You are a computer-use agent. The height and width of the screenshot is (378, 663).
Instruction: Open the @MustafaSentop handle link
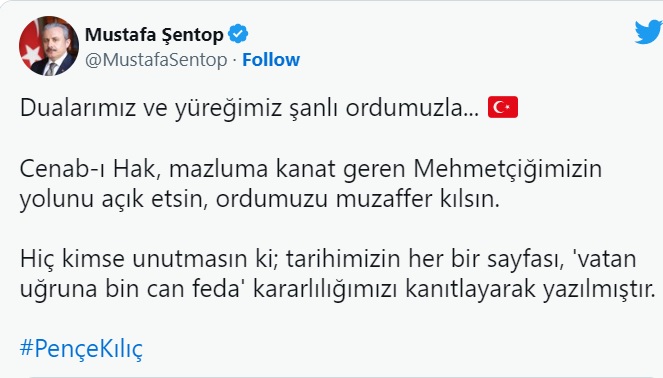156,60
